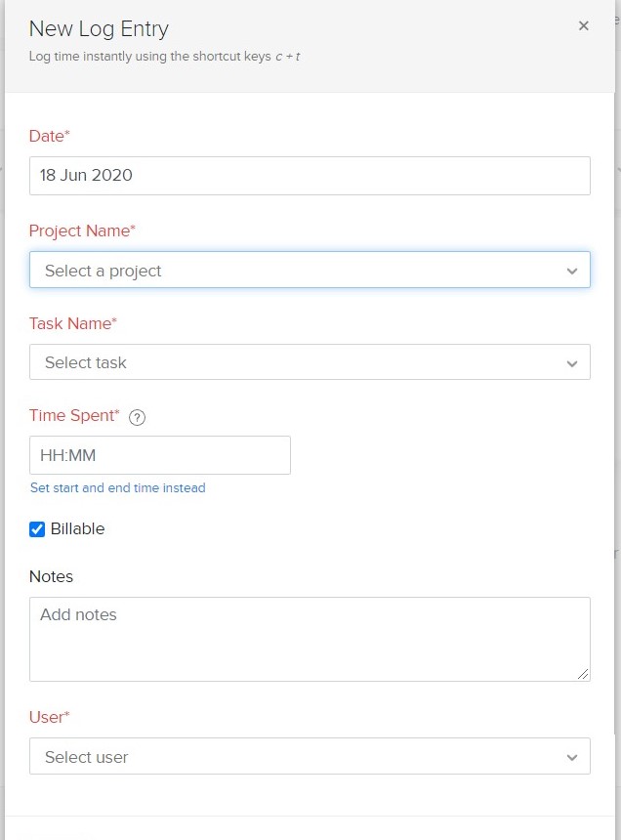Click inside the Add notes textarea
Image resolution: width=621 pixels, height=840 pixels.
pos(310,639)
